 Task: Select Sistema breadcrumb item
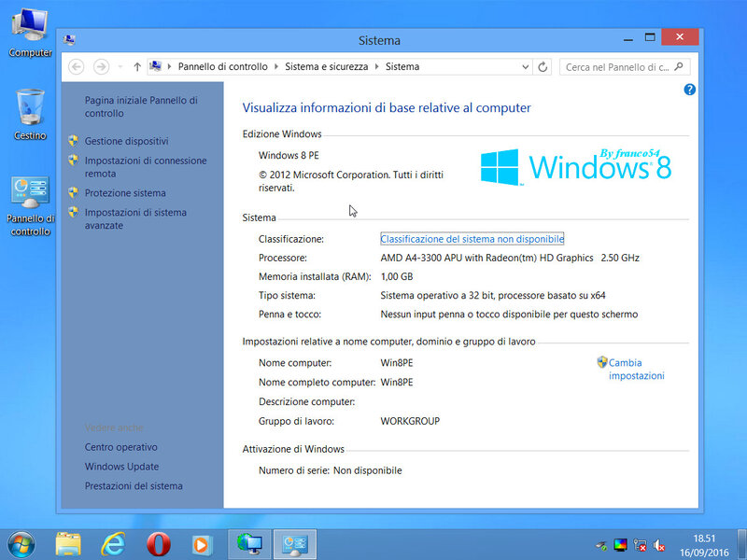point(402,66)
